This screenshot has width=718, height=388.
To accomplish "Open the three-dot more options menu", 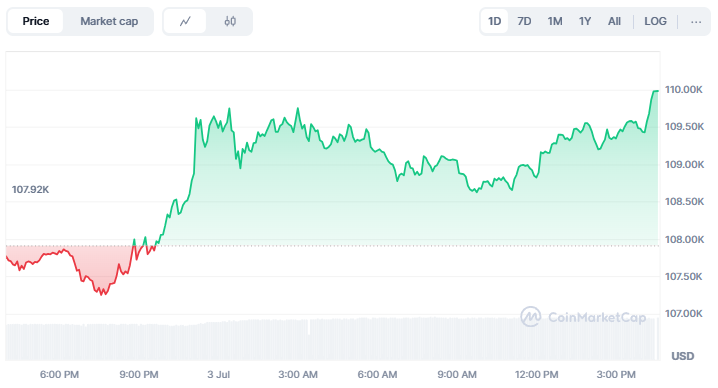I will coord(696,22).
